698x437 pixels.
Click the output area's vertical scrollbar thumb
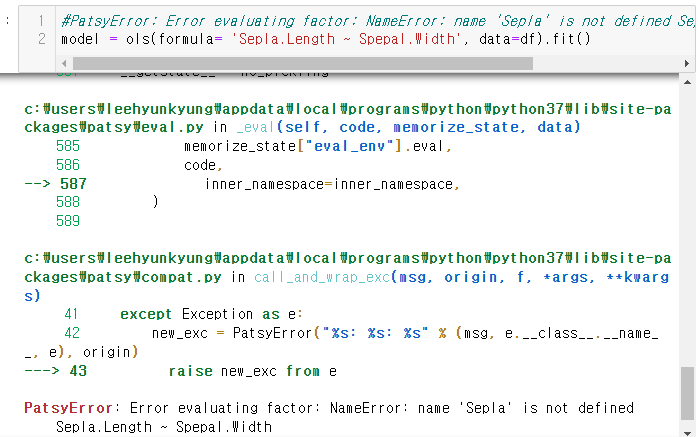pos(687,393)
